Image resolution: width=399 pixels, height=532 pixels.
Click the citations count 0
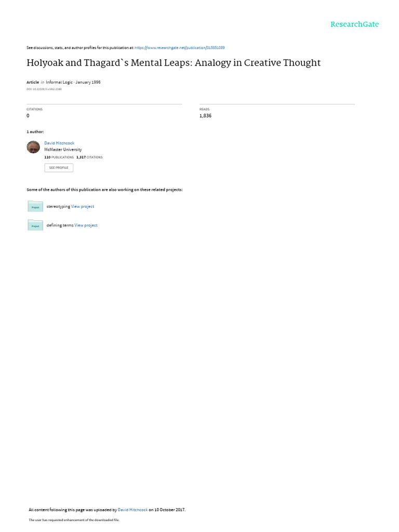tap(28, 116)
